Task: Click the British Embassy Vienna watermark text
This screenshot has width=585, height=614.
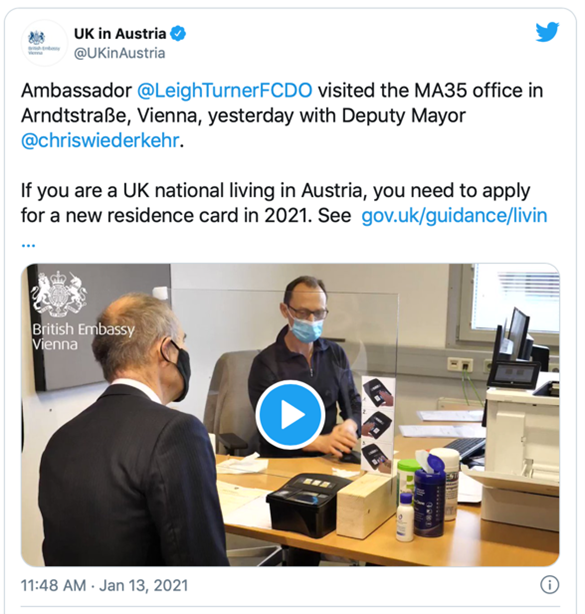Action: tap(83, 336)
